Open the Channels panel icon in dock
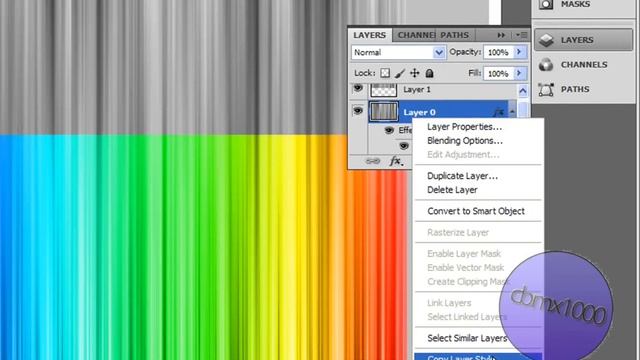 [546, 64]
